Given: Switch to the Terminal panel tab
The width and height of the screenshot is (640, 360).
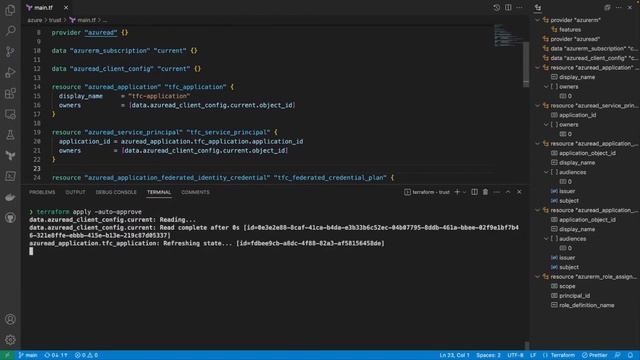Looking at the screenshot, I should pyautogui.click(x=159, y=192).
